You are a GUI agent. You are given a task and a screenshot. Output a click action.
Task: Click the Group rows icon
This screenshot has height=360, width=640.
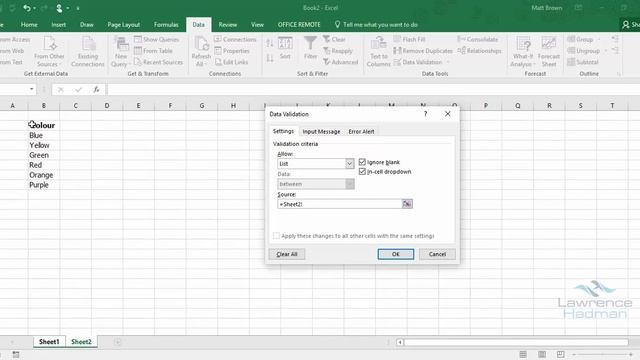tap(571, 39)
